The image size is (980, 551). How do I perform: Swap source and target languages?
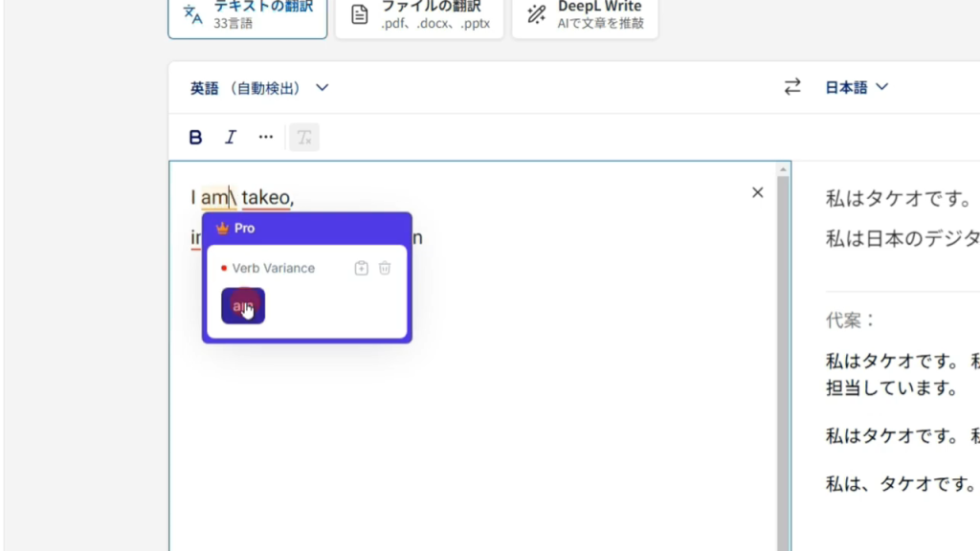791,87
